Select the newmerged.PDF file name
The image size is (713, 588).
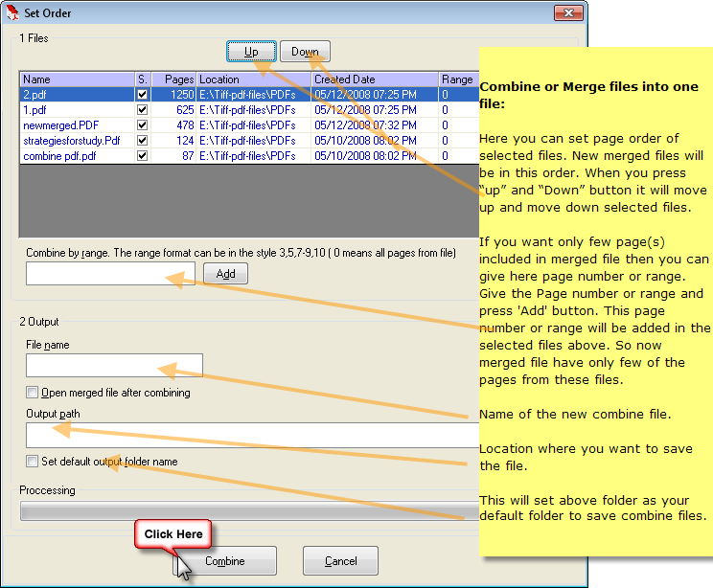(x=61, y=124)
